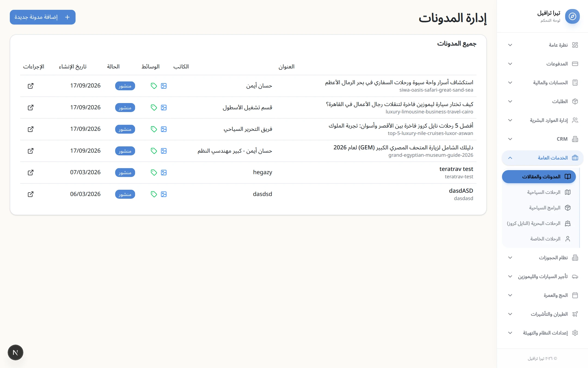The image size is (588, 368).
Task: Click green tag icon in luxury-limousine row
Action: click(154, 107)
